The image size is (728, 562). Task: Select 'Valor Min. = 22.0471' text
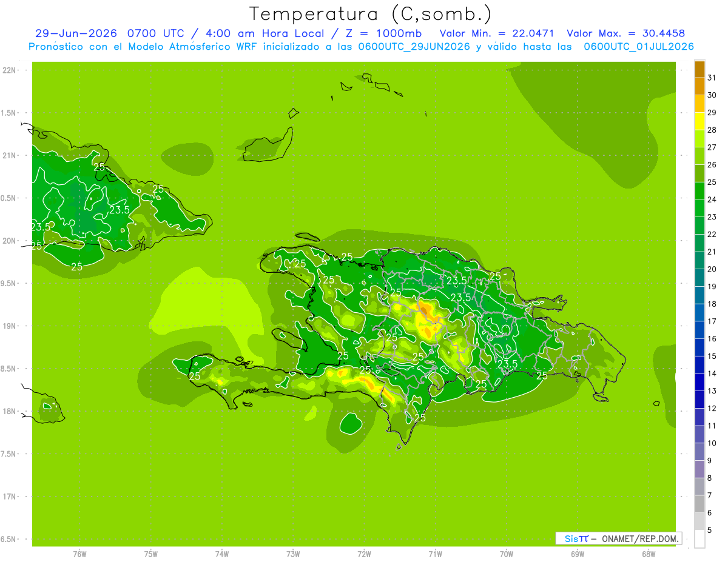coord(497,33)
